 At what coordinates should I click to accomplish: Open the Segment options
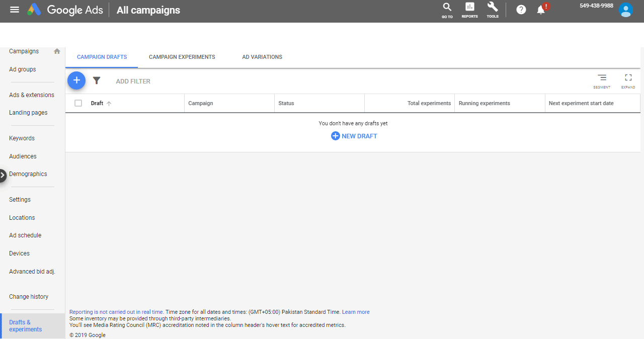[602, 80]
